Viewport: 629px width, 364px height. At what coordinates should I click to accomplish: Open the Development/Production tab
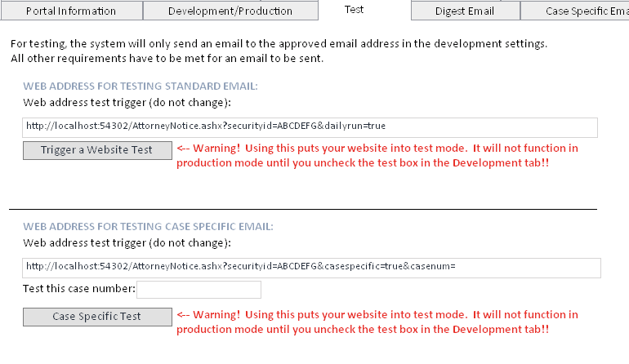[x=230, y=11]
